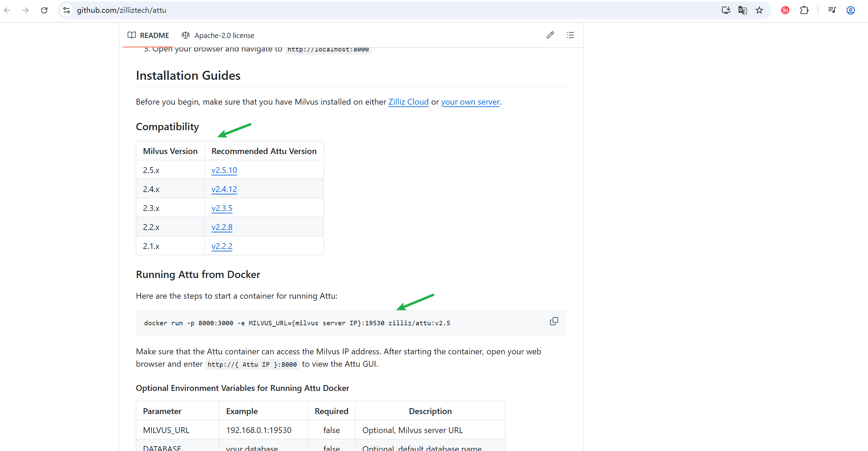This screenshot has width=868, height=451.
Task: Open the browser extensions puzzle icon
Action: click(804, 10)
